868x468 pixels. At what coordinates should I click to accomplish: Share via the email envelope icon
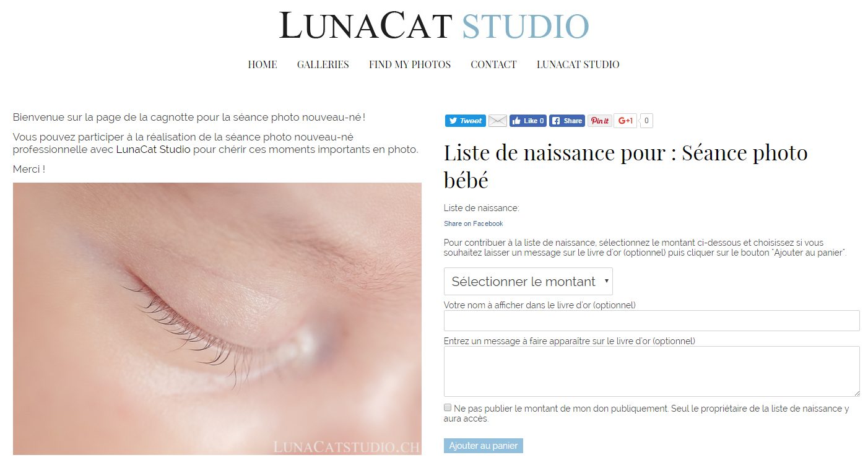pos(498,121)
